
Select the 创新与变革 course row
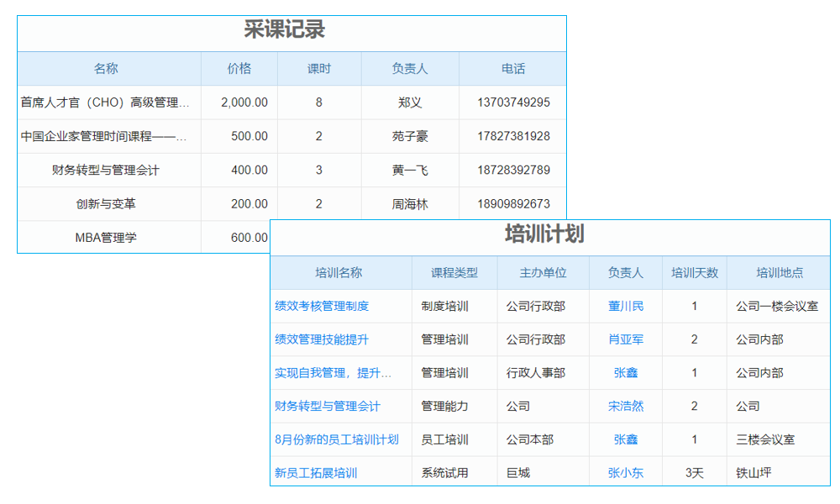106,203
